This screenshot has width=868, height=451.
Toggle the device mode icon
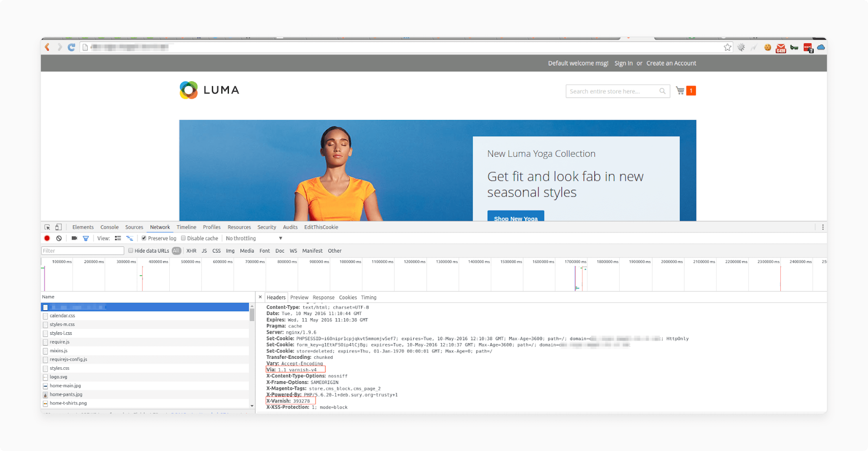click(x=58, y=227)
